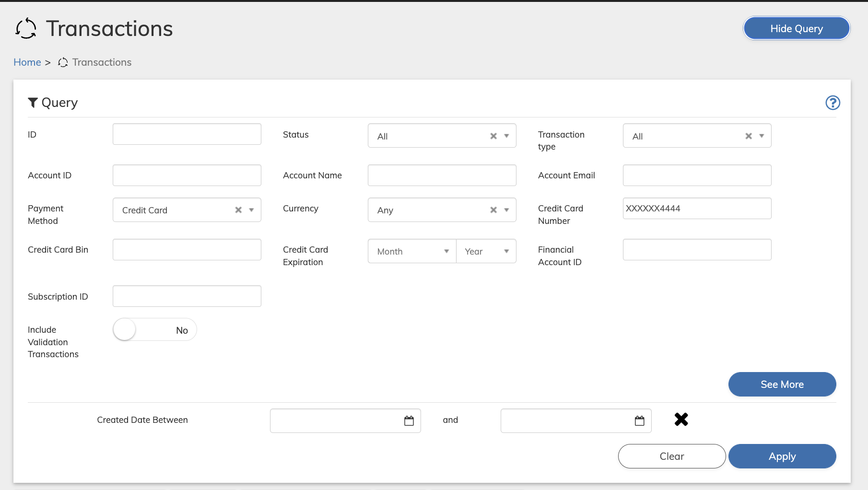Viewport: 868px width, 490px height.
Task: Open the start date calendar picker
Action: (x=409, y=420)
